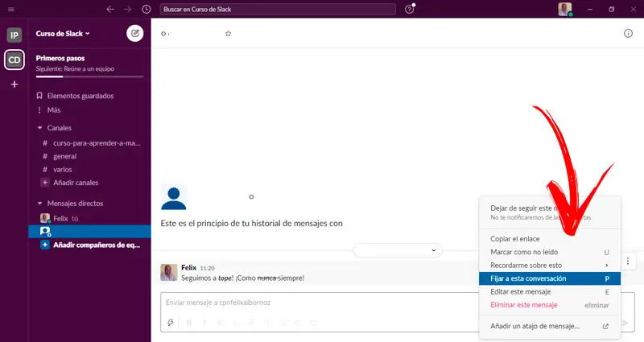Toggle ordered list in composer

coord(267,323)
